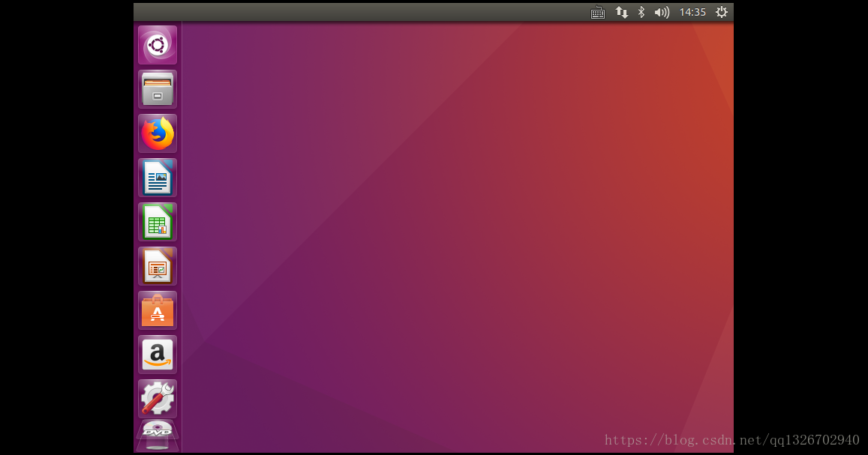868x455 pixels.
Task: Click the blog.csdn.net watermark URL
Action: [731, 440]
